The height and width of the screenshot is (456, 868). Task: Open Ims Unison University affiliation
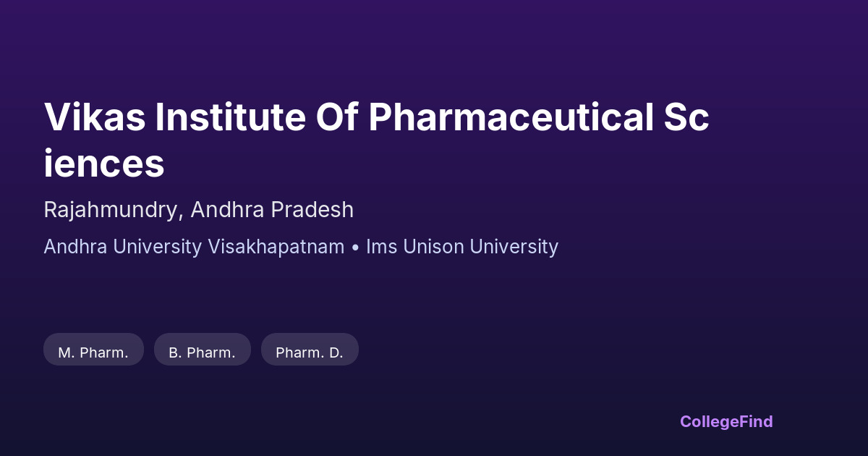pyautogui.click(x=462, y=247)
